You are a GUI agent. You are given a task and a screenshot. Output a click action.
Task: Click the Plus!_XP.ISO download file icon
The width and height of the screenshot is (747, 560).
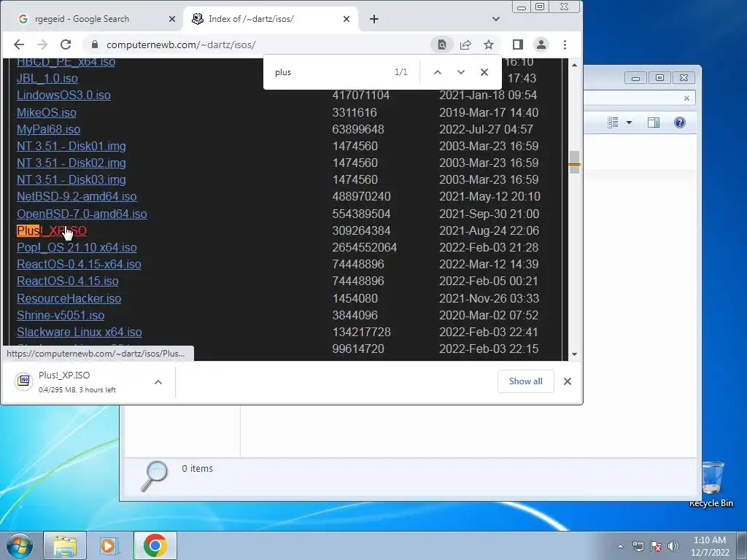tap(24, 381)
